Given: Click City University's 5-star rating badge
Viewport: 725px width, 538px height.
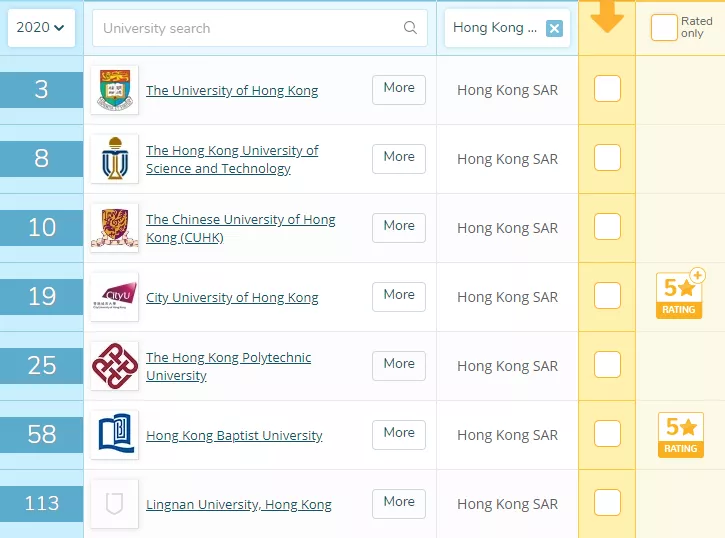Looking at the screenshot, I should point(681,294).
